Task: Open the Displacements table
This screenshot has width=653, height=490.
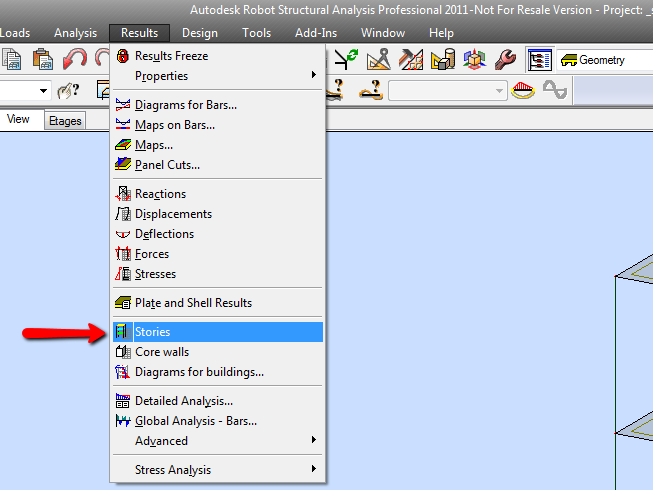Action: [217, 214]
